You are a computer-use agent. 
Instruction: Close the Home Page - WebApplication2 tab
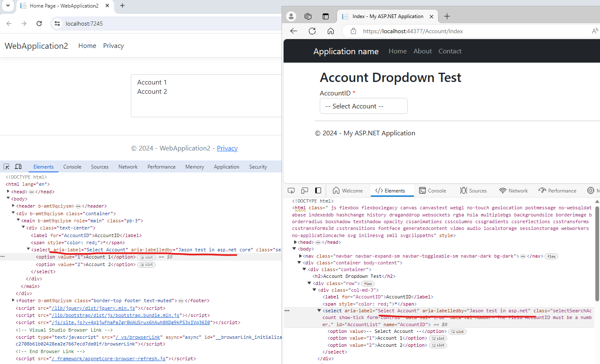tap(107, 5)
